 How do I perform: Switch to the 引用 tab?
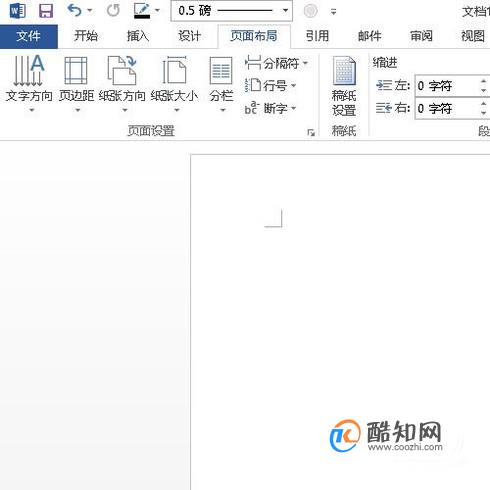pyautogui.click(x=317, y=36)
